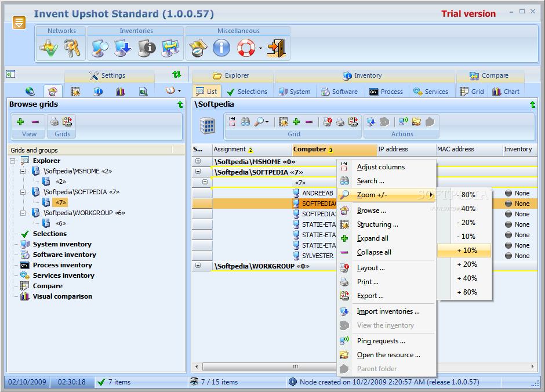Click the yellow arrows sync Inventories icon
The image size is (545, 392).
170,48
